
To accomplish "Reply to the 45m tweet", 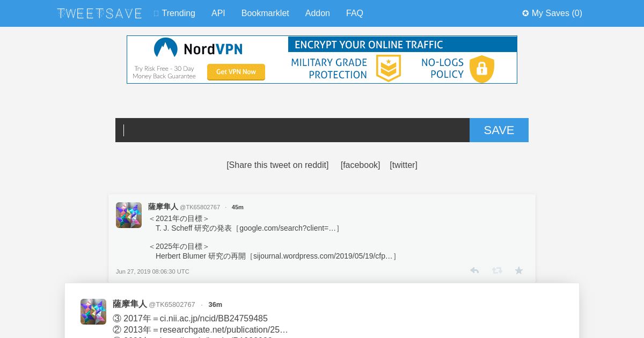I will click(474, 270).
